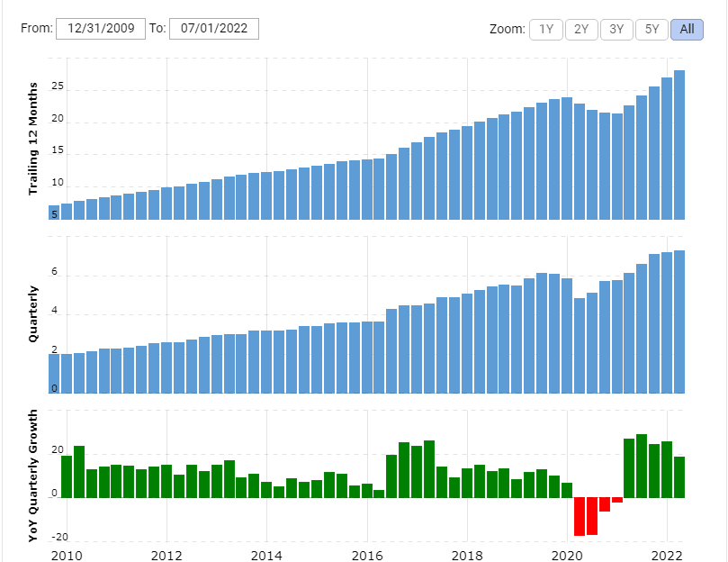Select the last green bar in YoY chart
Viewport: 728px width, 562px height.
point(679,477)
